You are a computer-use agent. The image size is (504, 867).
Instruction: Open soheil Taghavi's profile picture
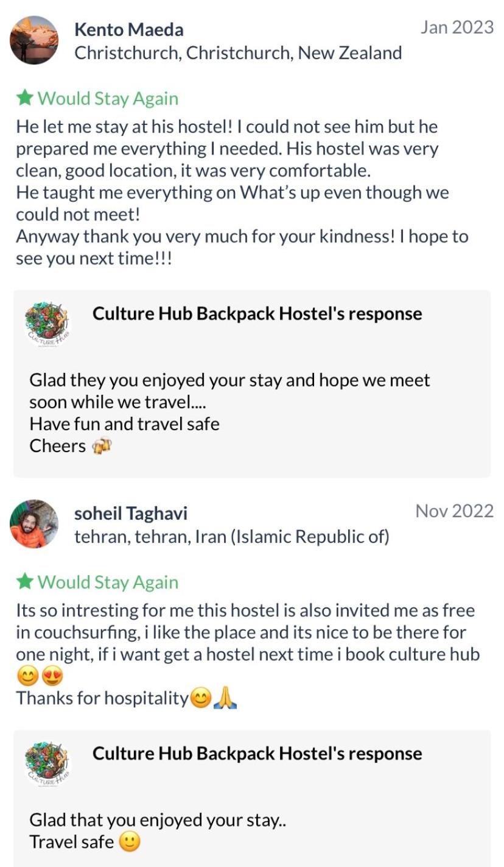tap(34, 524)
